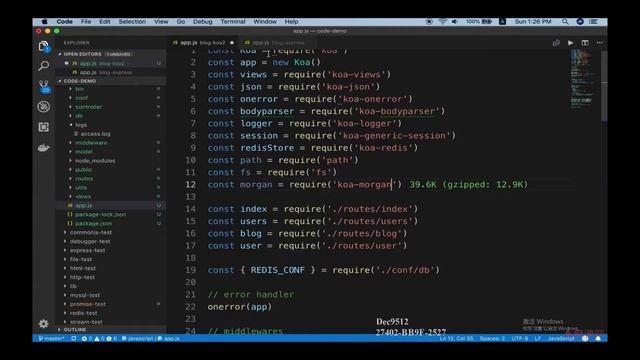The width and height of the screenshot is (640, 360).
Task: Open the Explorer view in activity bar
Action: click(44, 46)
